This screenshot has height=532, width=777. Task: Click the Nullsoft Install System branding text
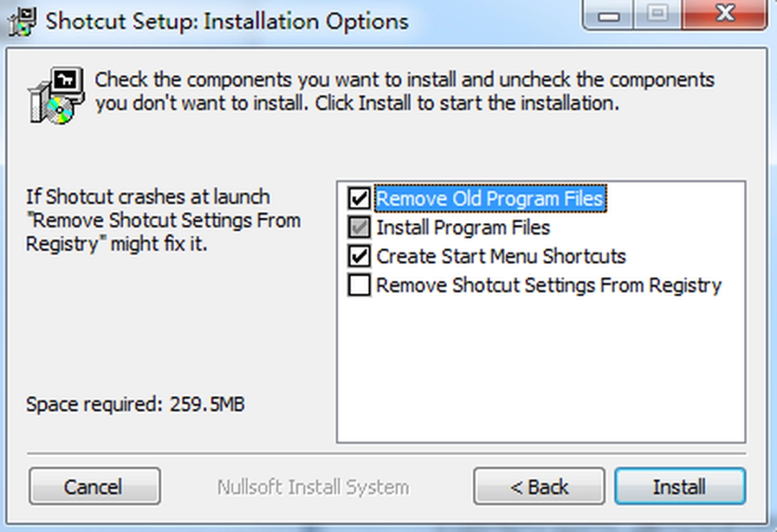[x=313, y=487]
